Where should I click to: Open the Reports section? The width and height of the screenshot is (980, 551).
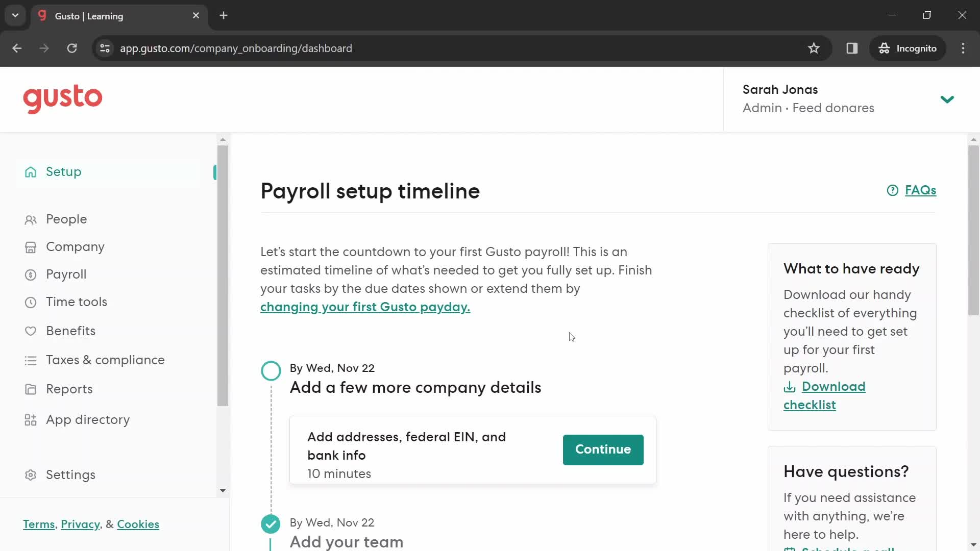tap(69, 389)
